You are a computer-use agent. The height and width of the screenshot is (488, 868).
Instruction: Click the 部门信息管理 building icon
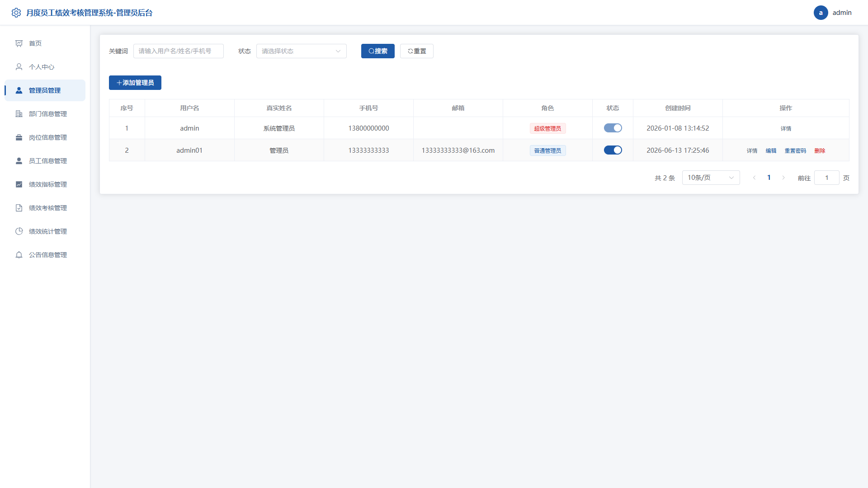[19, 114]
